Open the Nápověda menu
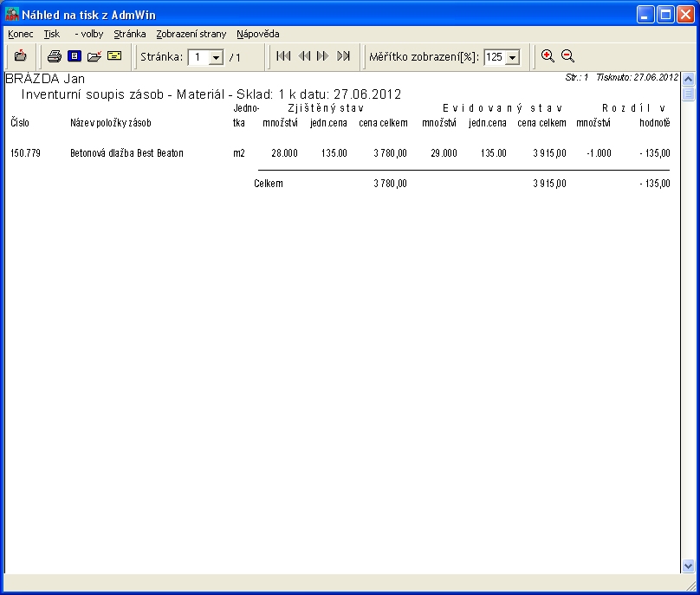This screenshot has height=595, width=700. coord(258,34)
